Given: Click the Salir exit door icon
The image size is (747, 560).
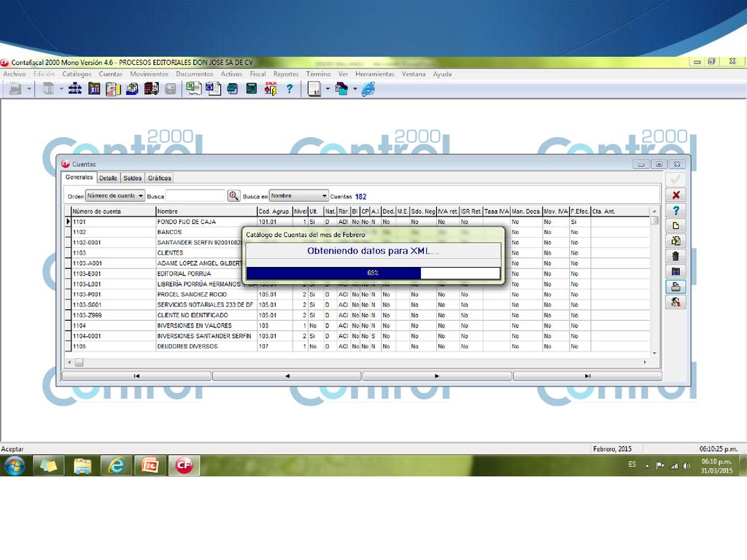Looking at the screenshot, I should pos(271,89).
